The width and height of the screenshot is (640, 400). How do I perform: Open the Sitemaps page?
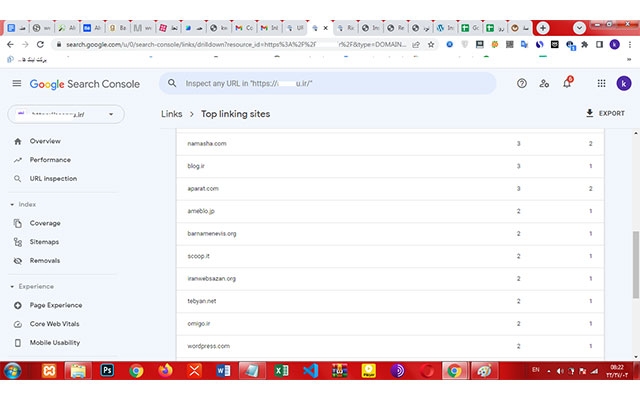[x=44, y=242]
